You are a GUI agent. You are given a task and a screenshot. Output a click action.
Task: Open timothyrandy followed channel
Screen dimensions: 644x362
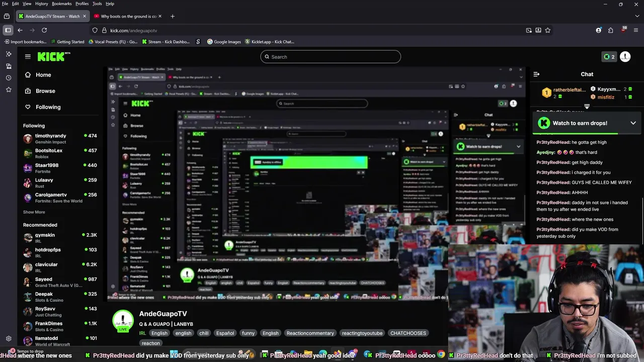(60, 139)
